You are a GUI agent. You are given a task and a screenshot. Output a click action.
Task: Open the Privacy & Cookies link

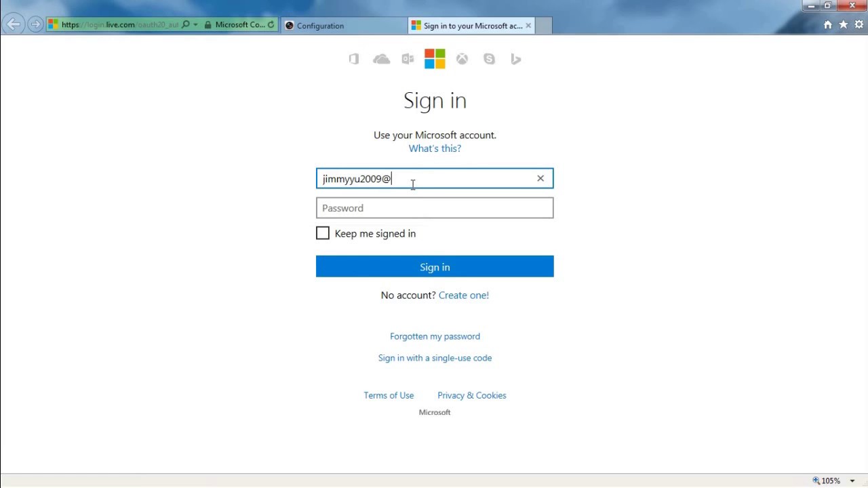point(472,395)
